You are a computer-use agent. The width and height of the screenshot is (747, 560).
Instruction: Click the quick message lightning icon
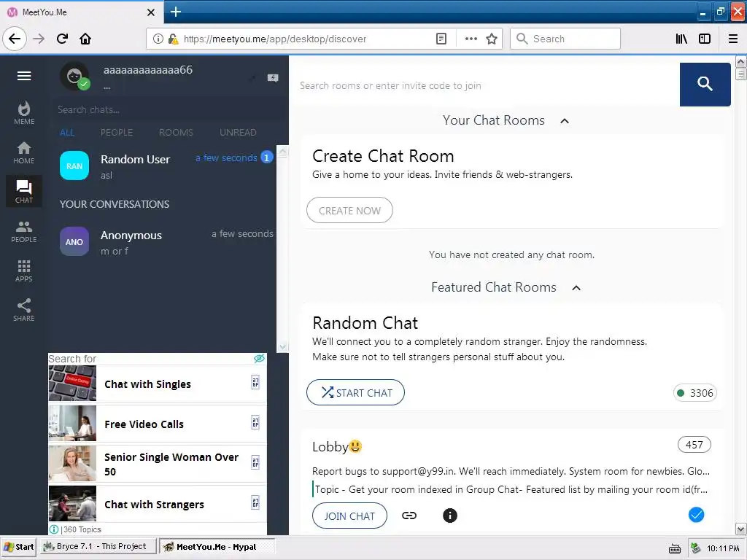coord(273,77)
